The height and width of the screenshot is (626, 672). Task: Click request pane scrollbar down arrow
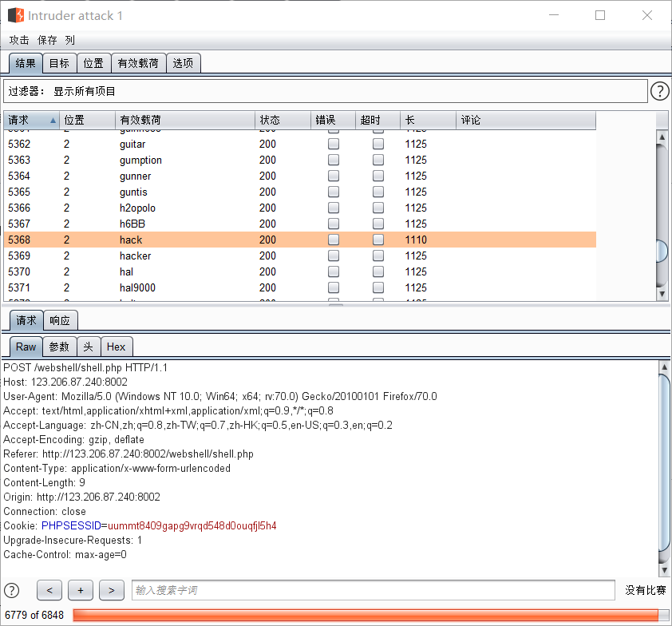(664, 570)
